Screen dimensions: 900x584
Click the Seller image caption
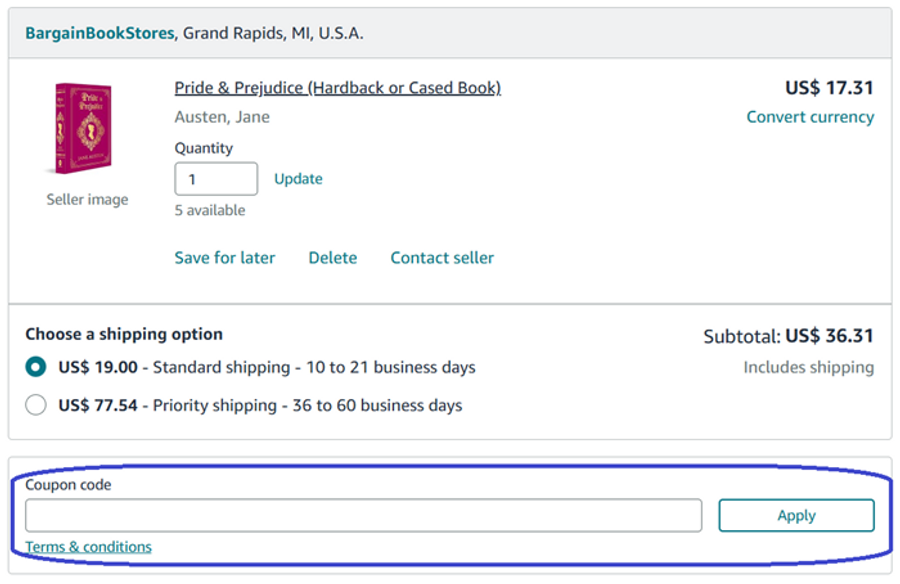point(87,200)
